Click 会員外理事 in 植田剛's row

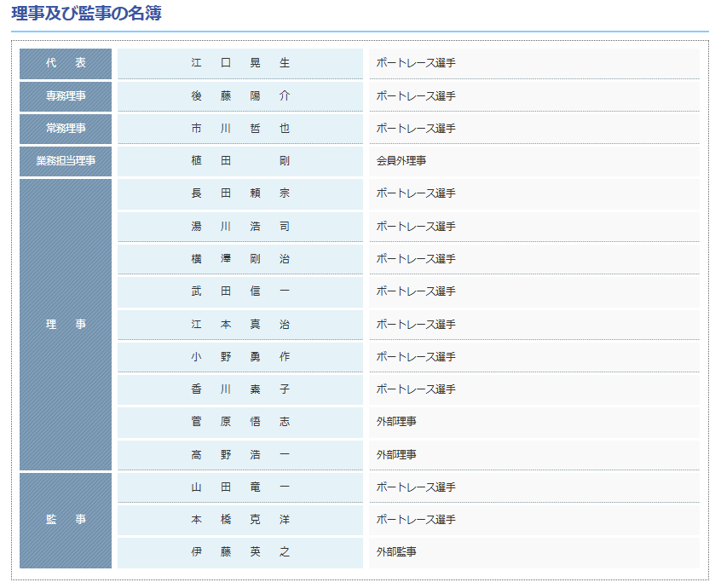pyautogui.click(x=401, y=161)
